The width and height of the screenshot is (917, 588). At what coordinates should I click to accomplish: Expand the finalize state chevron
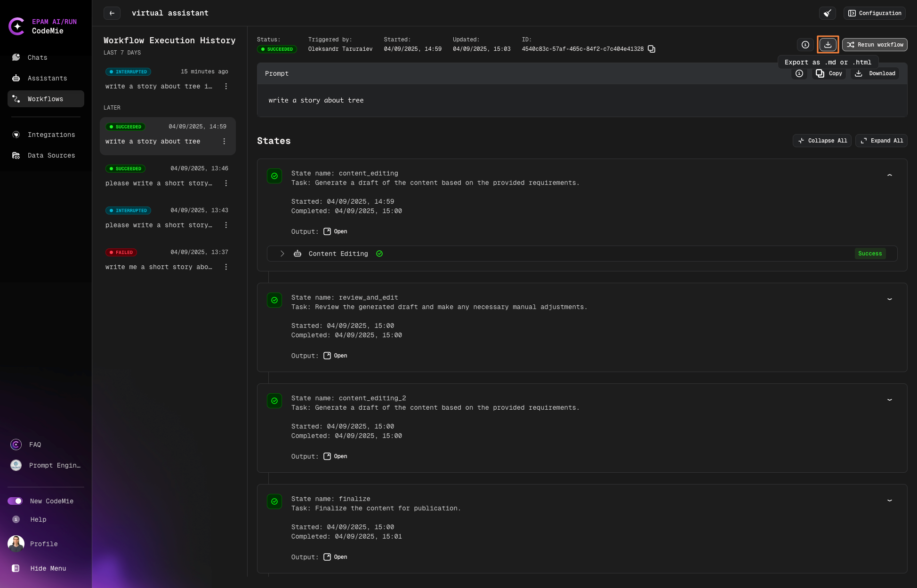890,501
